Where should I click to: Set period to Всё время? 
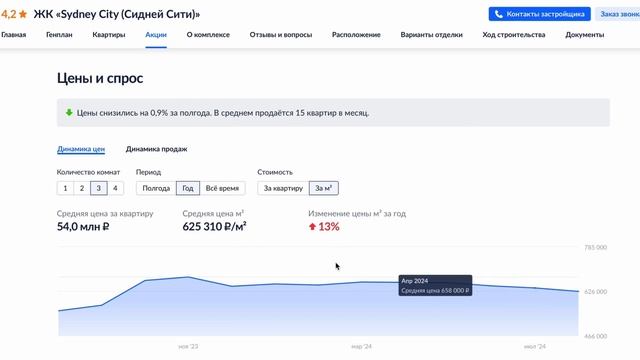(x=222, y=188)
